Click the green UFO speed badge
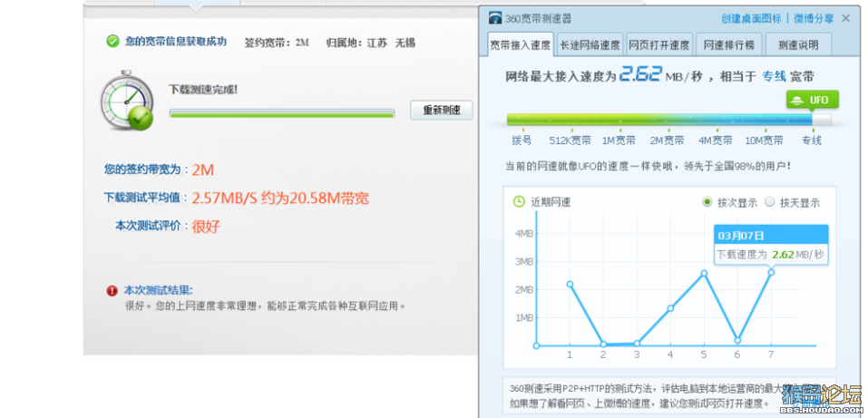The image size is (868, 418). (812, 101)
